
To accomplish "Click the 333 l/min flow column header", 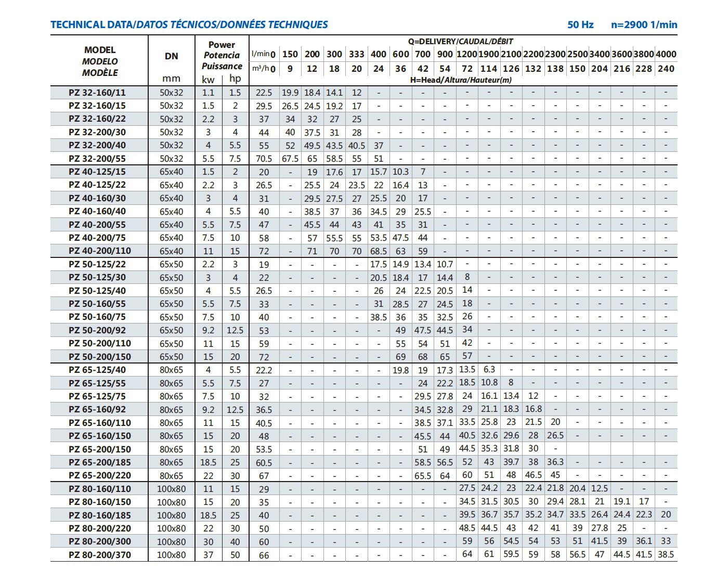I will [x=356, y=54].
